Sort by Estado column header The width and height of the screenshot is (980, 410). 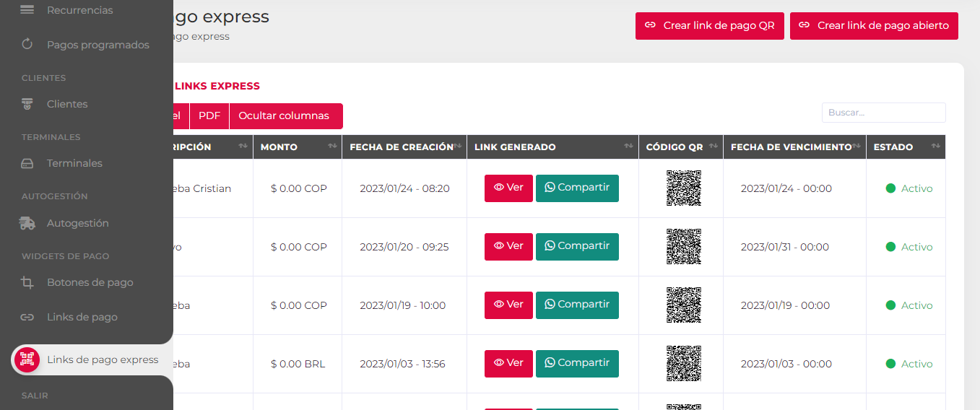(905, 147)
